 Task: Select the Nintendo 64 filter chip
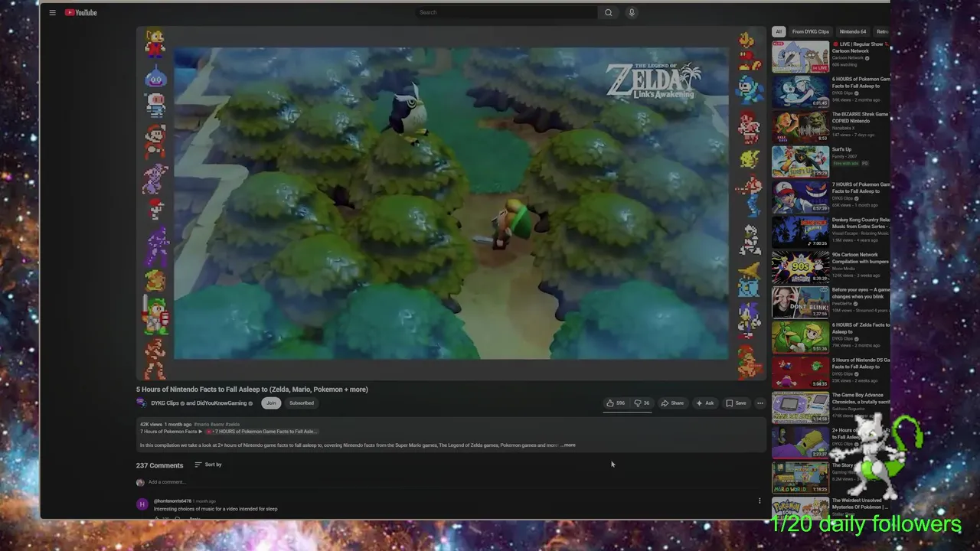[x=853, y=31]
